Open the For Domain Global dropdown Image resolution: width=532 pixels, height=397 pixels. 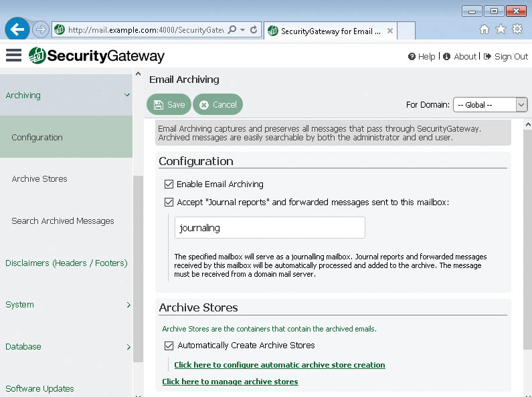(x=491, y=105)
